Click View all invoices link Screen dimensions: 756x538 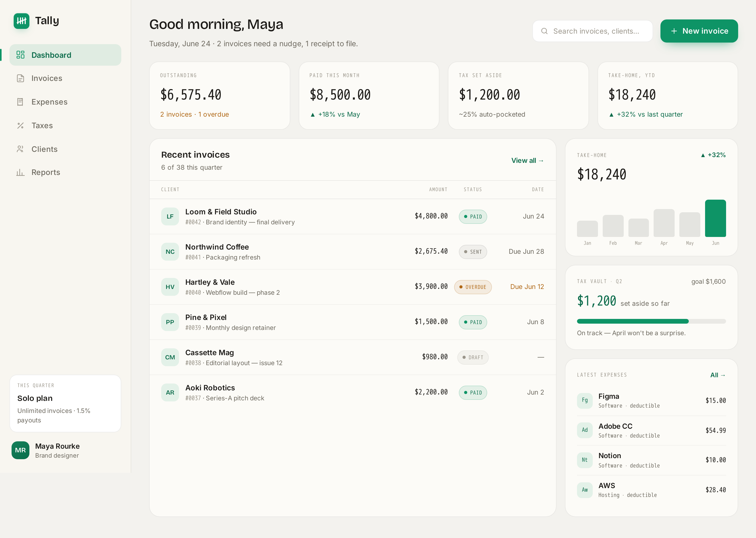click(x=528, y=160)
